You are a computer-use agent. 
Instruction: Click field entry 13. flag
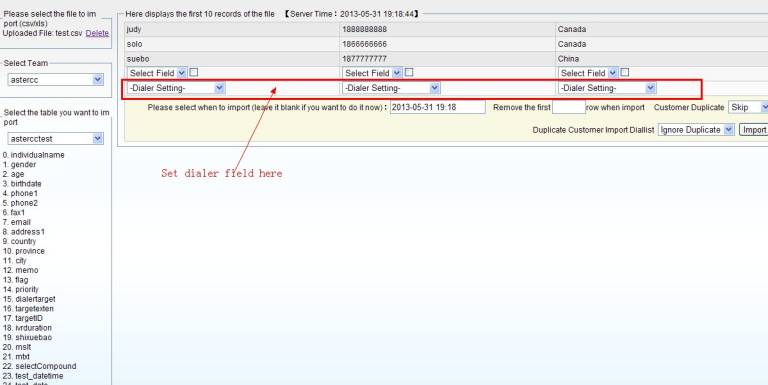coord(16,280)
